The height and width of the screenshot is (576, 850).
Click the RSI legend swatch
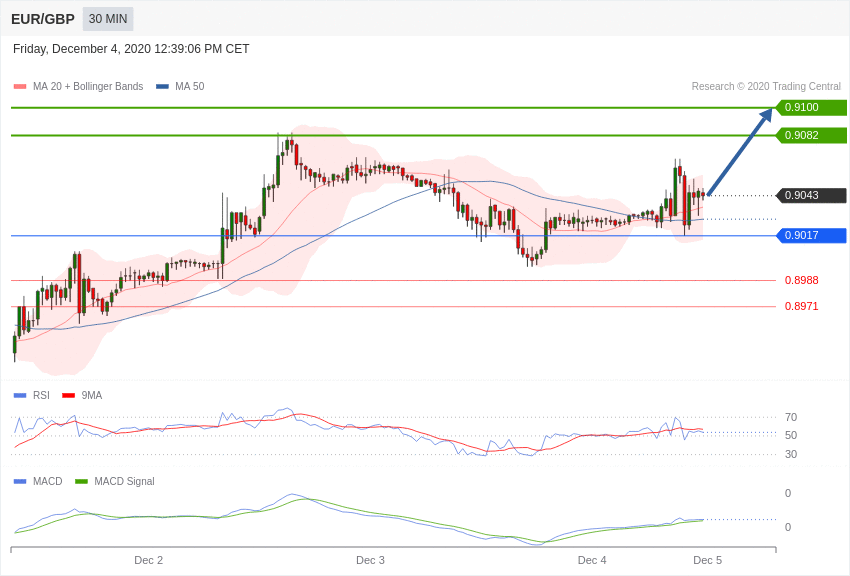coord(20,396)
